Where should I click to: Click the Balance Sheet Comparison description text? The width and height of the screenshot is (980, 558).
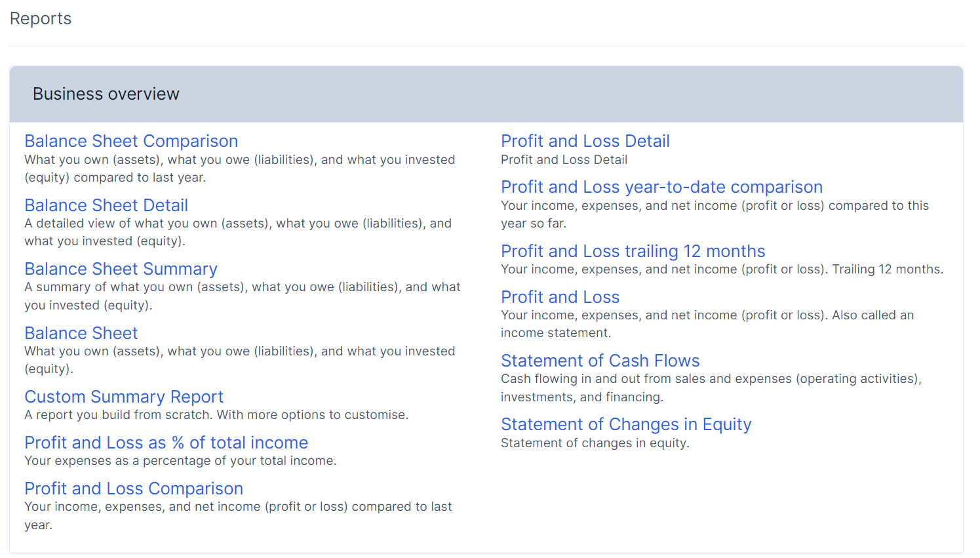coord(239,169)
